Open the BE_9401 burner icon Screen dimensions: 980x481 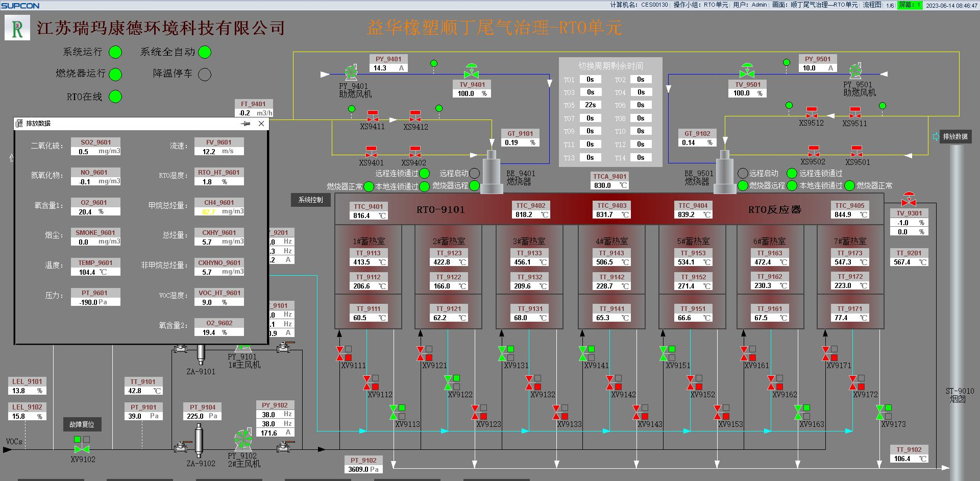[x=492, y=172]
